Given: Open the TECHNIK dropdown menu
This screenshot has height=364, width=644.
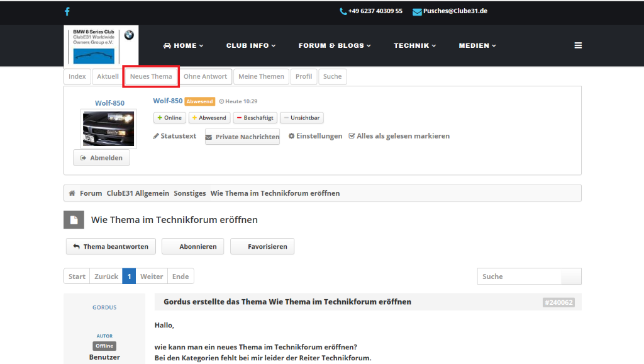Looking at the screenshot, I should click(x=414, y=45).
